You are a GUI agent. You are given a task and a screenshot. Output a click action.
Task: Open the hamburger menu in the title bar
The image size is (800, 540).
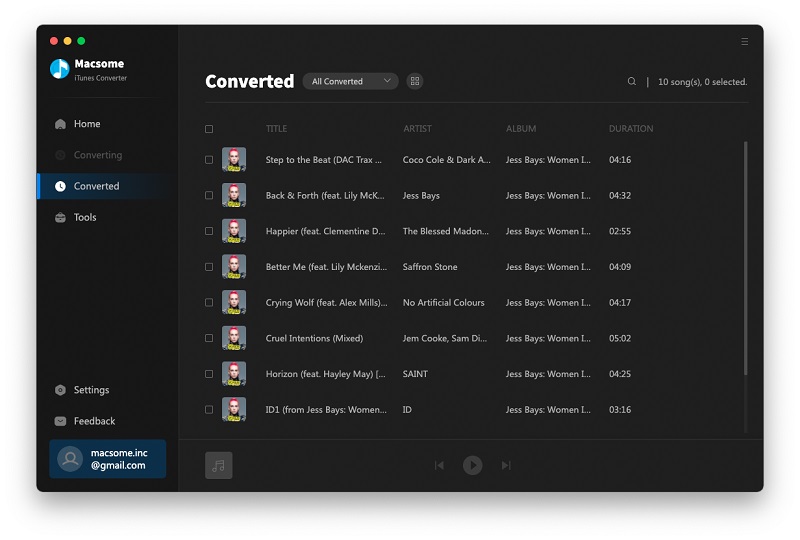[744, 42]
